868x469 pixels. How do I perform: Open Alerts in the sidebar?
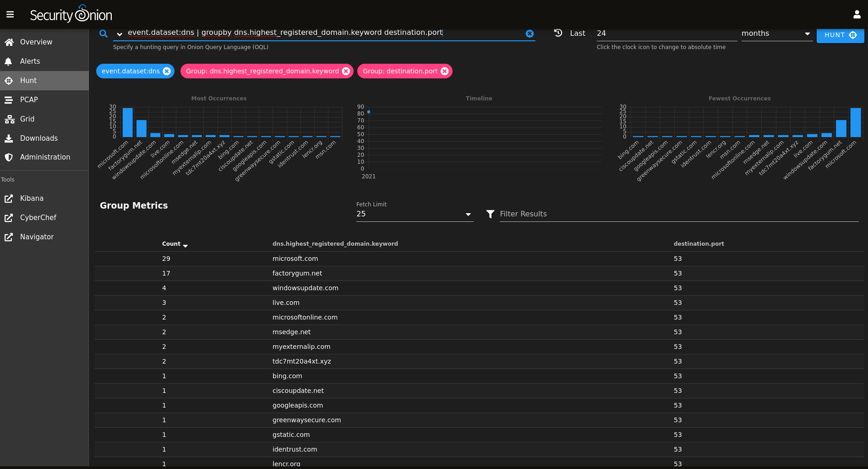(44, 61)
